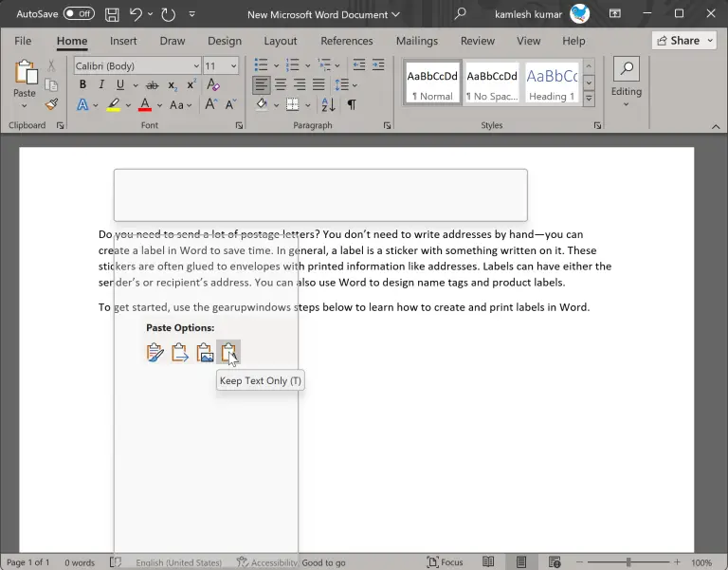Center align the paragraph
Viewport: 728px width, 570px height.
(x=281, y=84)
